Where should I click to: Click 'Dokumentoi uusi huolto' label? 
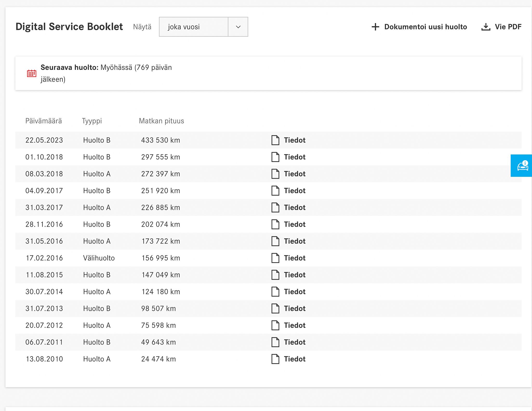(425, 27)
